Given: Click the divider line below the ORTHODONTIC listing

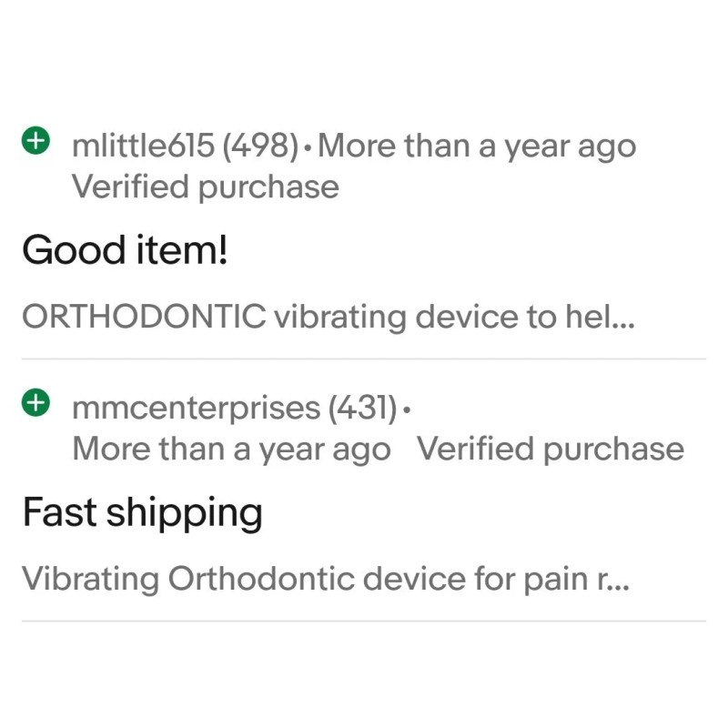Looking at the screenshot, I should [364, 359].
